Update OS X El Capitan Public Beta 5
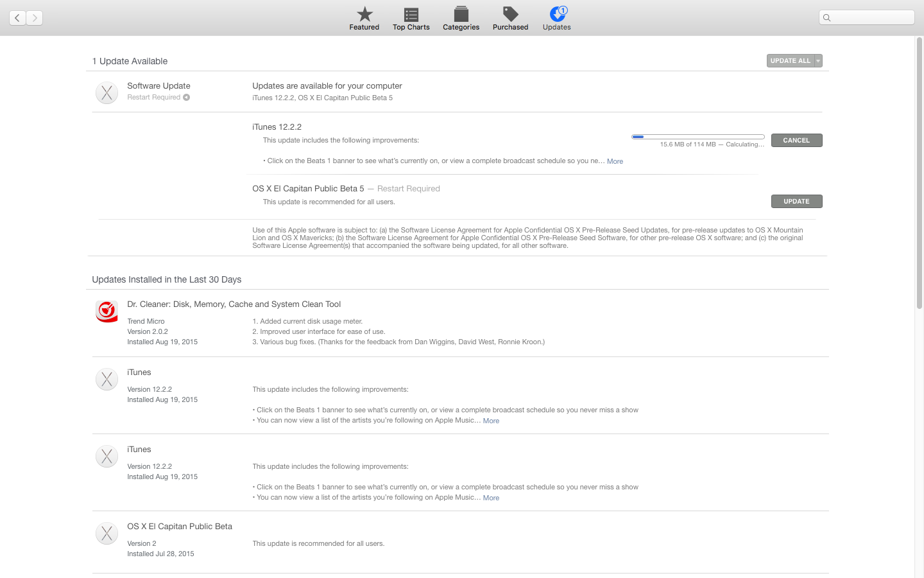 pyautogui.click(x=796, y=202)
